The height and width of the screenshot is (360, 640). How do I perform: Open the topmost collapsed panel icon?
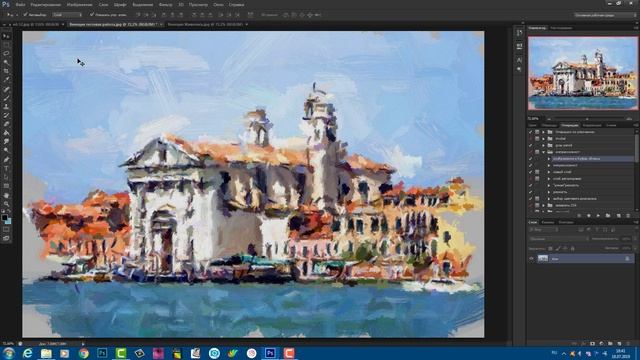pyautogui.click(x=519, y=33)
